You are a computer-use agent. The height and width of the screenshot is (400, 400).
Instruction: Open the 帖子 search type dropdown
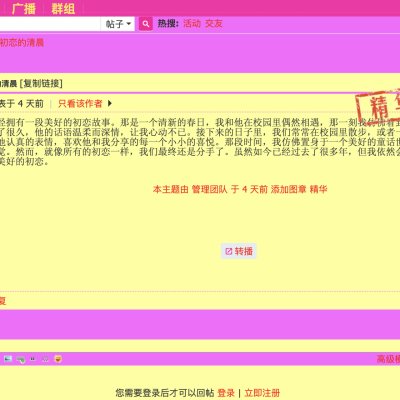click(118, 24)
